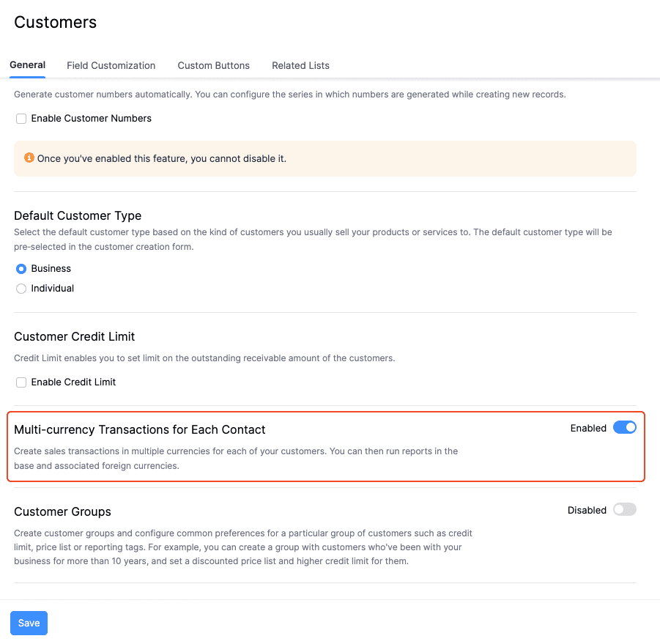Click the Customers page heading
660x644 pixels.
tap(56, 23)
